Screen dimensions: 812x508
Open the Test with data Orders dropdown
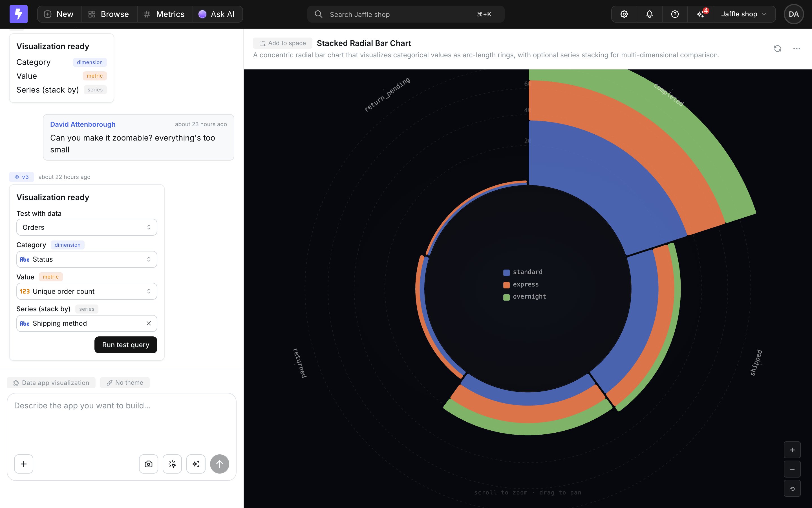point(87,227)
